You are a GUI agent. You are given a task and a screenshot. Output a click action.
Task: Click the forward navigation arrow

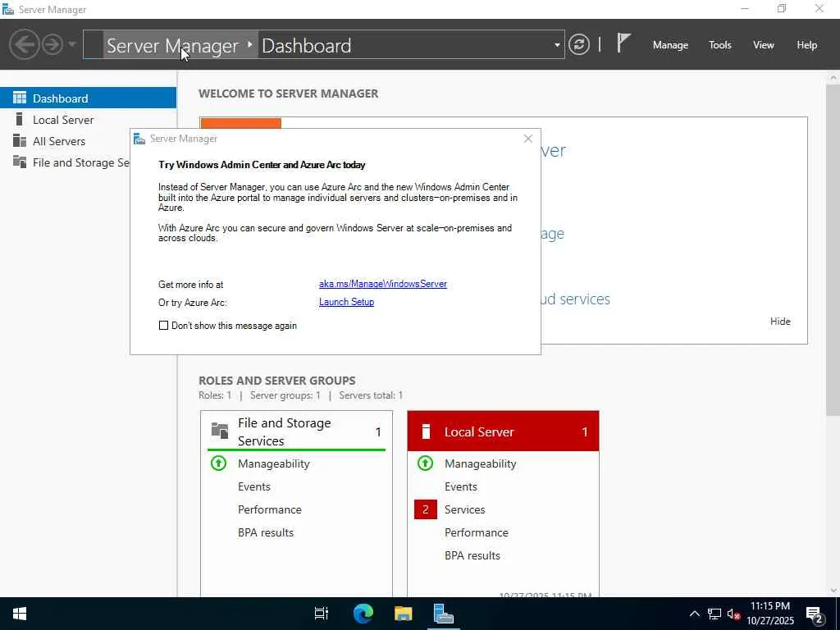point(52,44)
